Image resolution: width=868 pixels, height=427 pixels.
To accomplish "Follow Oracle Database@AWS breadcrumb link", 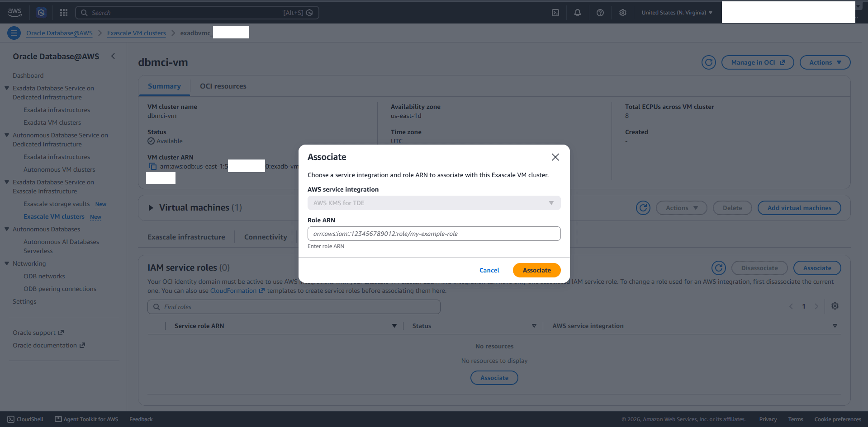I will [59, 33].
